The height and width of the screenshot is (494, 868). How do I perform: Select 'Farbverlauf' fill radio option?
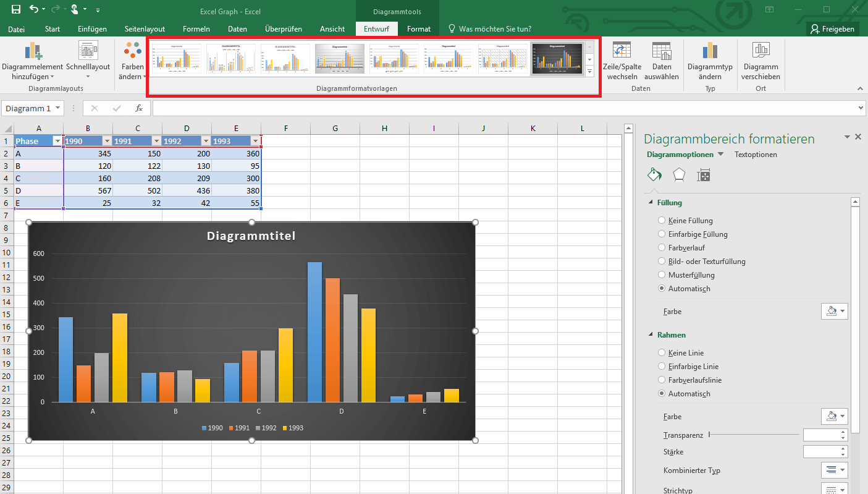(662, 247)
